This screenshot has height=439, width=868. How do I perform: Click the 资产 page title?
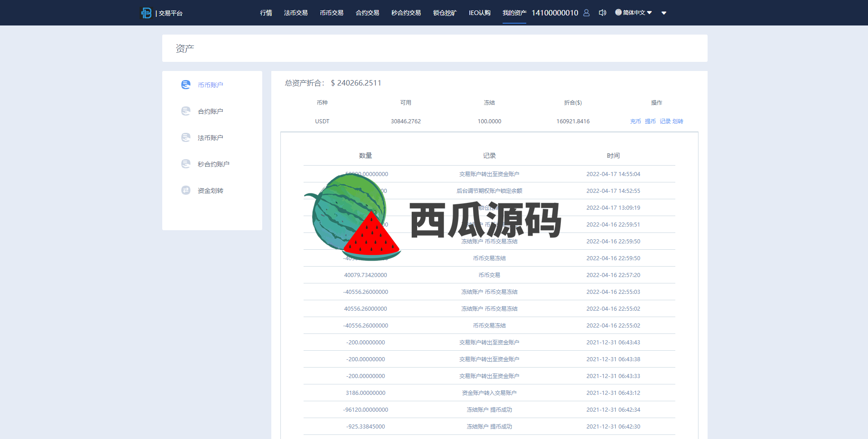[x=185, y=48]
